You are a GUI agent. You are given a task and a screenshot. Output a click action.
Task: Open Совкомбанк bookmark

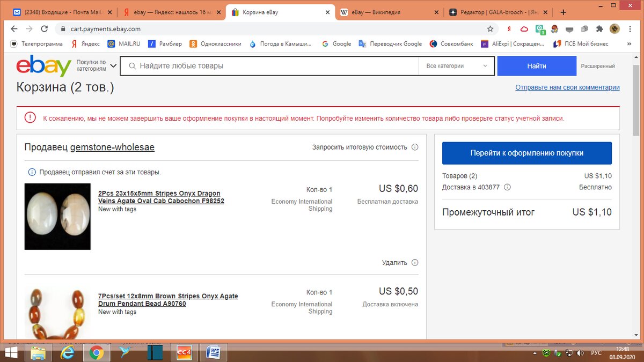pos(451,44)
